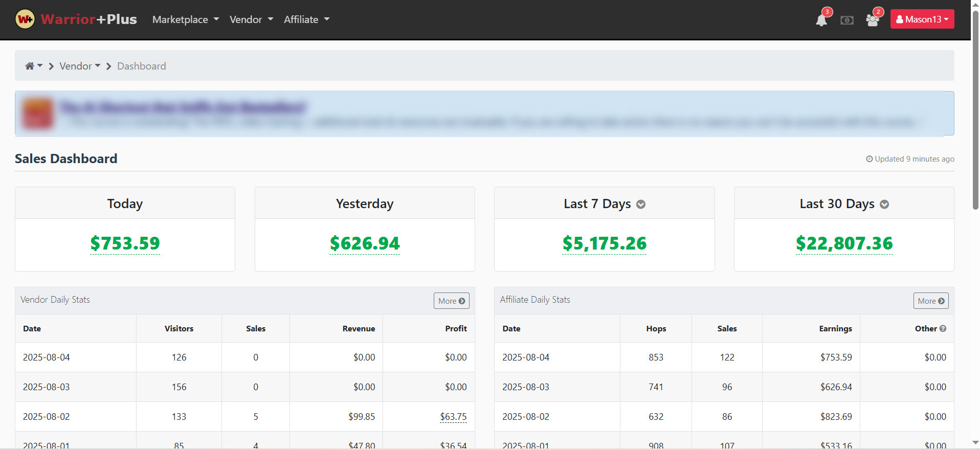Click the clock icon beside Updated time
Viewport: 980px width, 450px height.
869,159
